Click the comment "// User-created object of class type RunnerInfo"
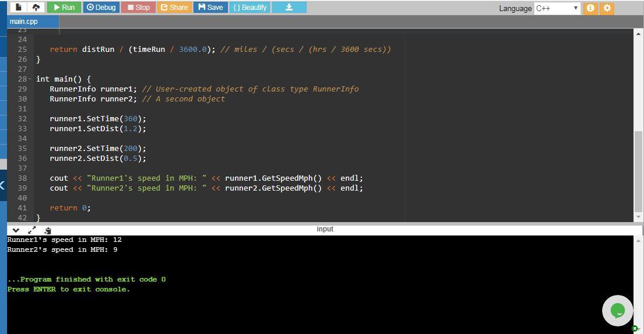 point(250,89)
